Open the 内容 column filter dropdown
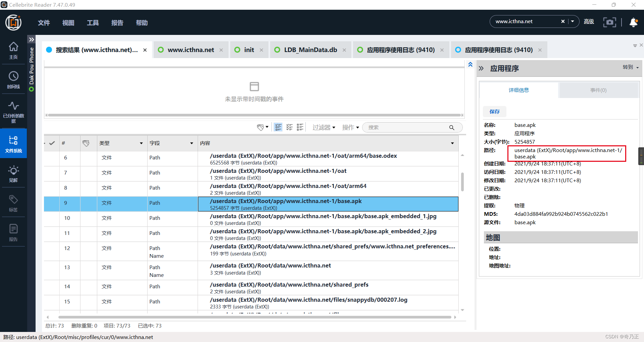Screen dimensions: 644x342 pyautogui.click(x=452, y=143)
